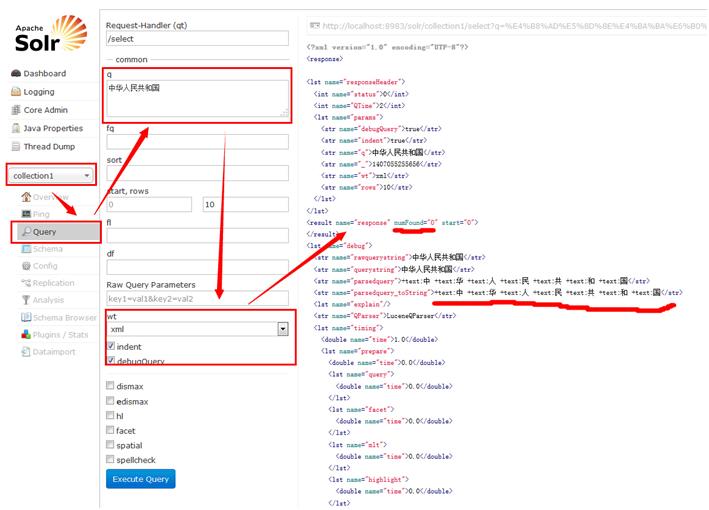
Task: Enable the facet checkbox
Action: (x=110, y=430)
